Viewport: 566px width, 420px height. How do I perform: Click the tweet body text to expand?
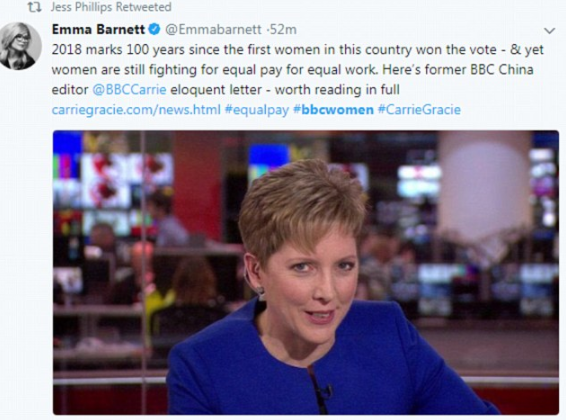tap(297, 69)
